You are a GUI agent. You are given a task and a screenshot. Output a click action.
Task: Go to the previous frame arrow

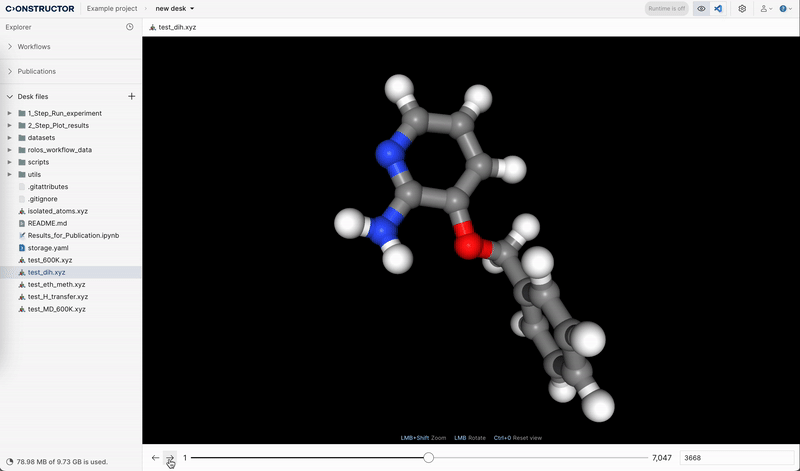[x=155, y=457]
